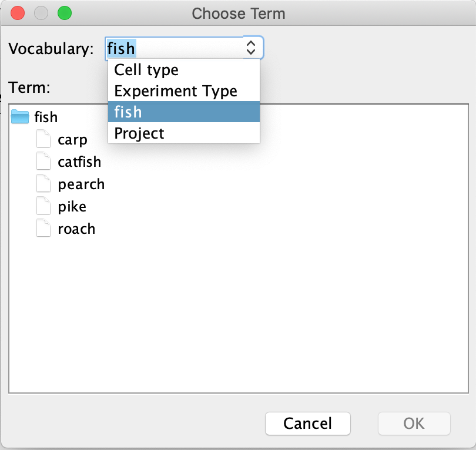Confirm with the OK button
Image resolution: width=476 pixels, height=450 pixels.
tap(414, 423)
